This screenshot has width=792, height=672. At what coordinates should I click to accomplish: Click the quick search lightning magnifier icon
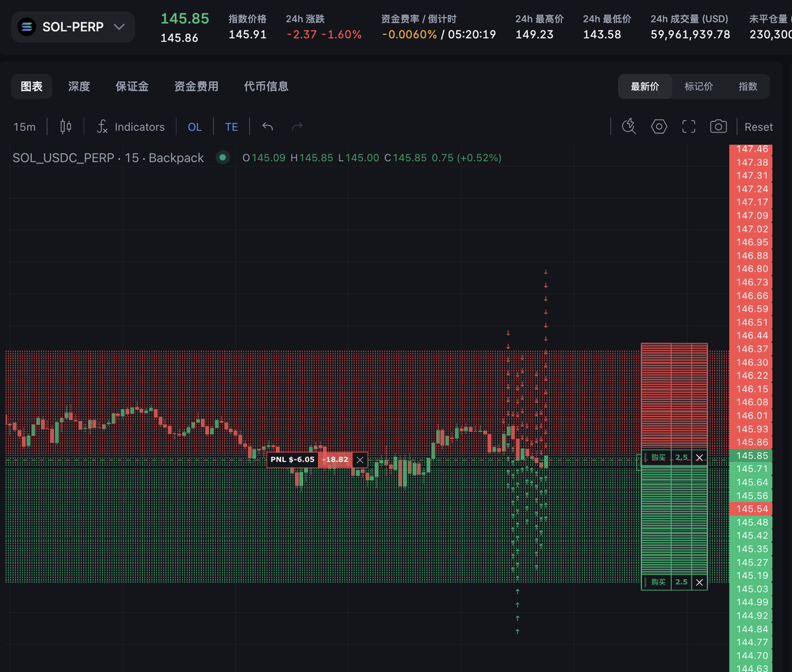coord(629,126)
